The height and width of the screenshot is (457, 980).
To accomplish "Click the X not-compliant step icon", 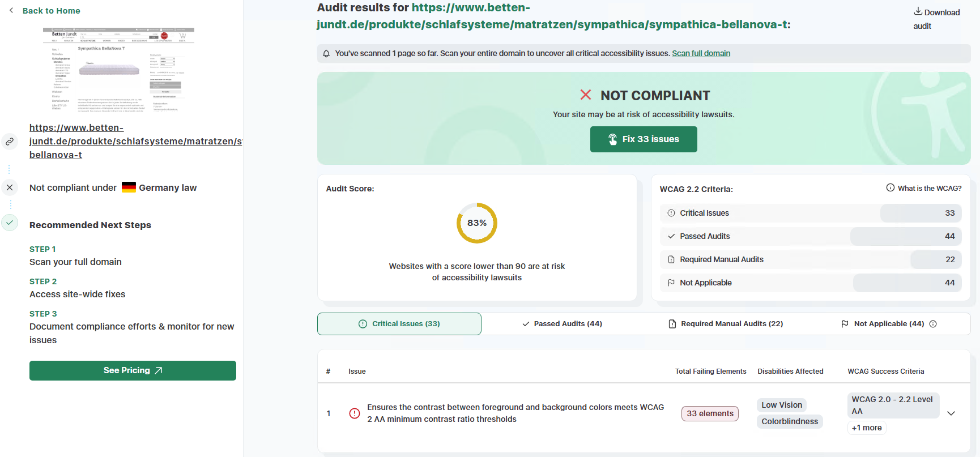I will pyautogui.click(x=10, y=187).
